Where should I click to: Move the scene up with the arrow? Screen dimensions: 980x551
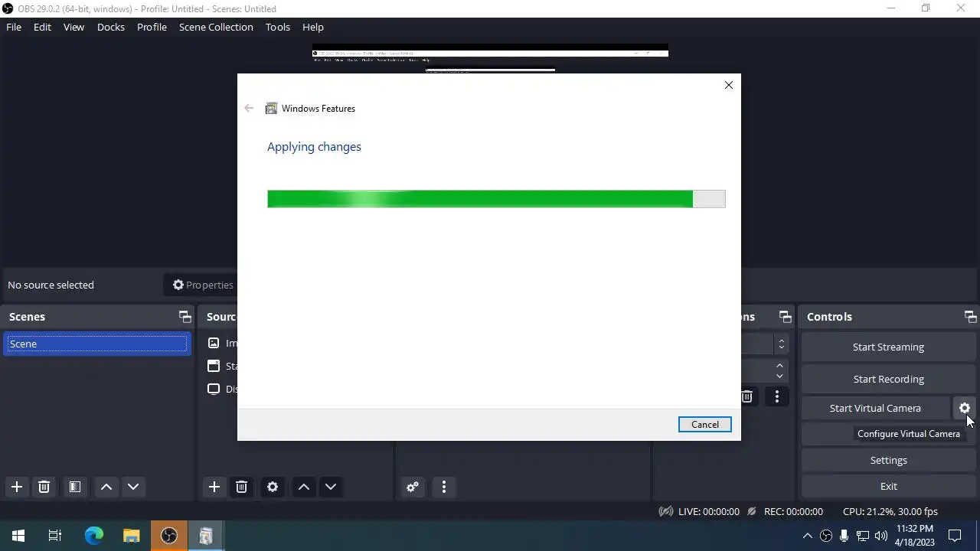[106, 487]
